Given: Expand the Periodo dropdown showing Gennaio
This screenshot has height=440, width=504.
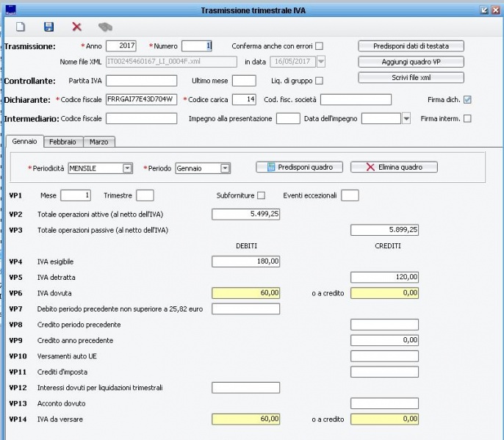Looking at the screenshot, I should (226, 168).
